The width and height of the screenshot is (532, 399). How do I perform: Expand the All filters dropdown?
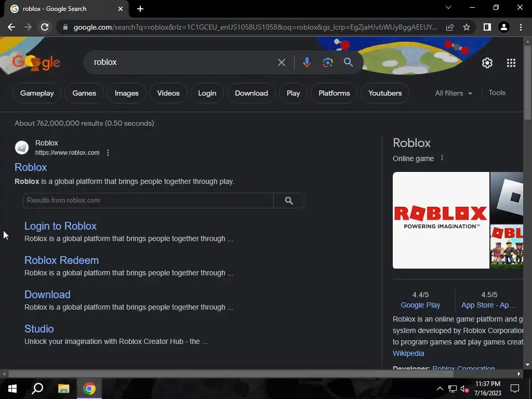454,93
